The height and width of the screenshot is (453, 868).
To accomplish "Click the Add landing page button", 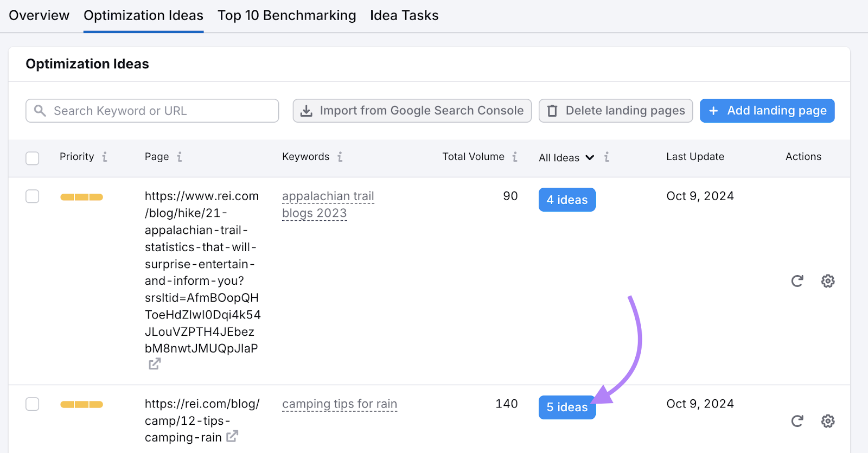I will click(767, 111).
